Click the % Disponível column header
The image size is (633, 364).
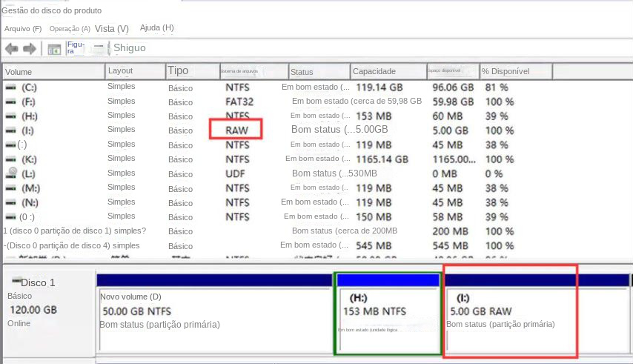pyautogui.click(x=506, y=72)
